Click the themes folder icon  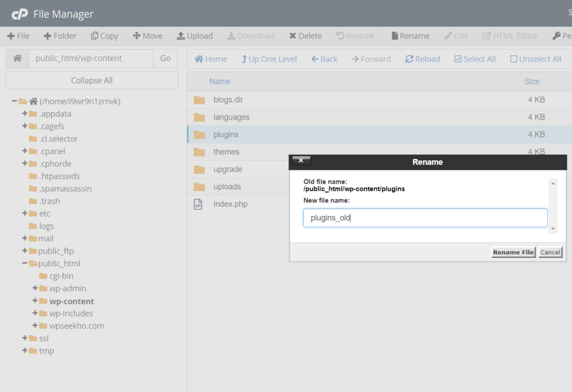click(199, 152)
